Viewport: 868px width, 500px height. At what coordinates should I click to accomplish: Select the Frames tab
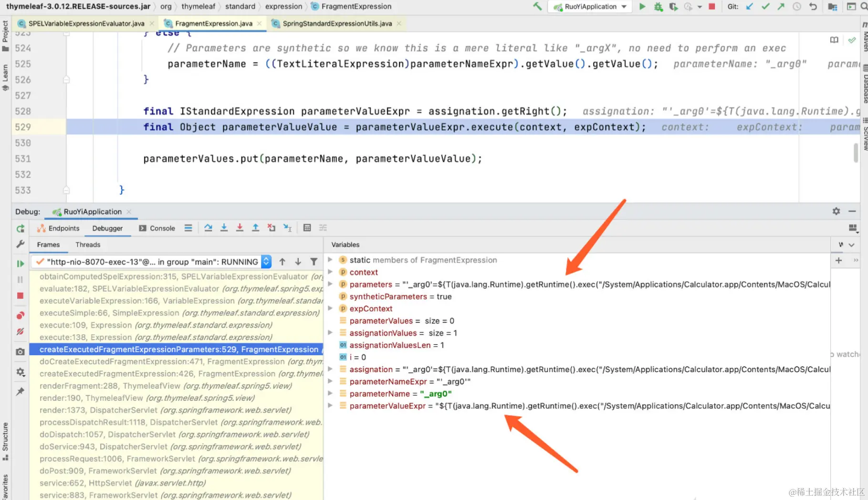tap(48, 245)
